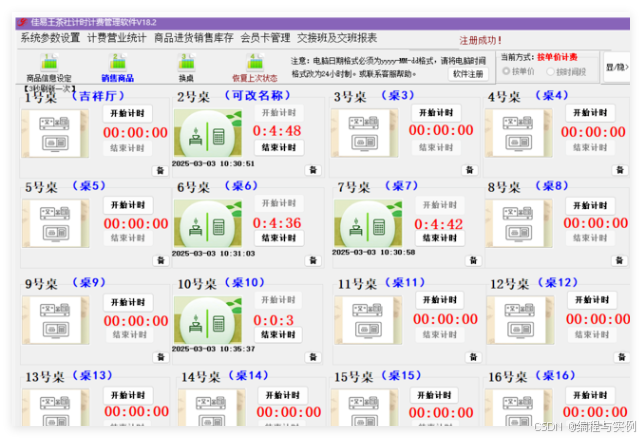End timing on table 2 with 结束计时

click(279, 147)
